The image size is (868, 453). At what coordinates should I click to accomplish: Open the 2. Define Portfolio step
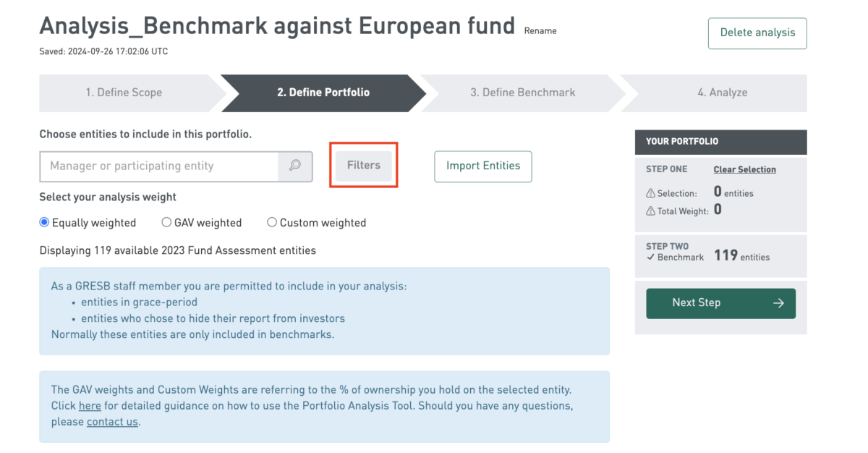[323, 93]
